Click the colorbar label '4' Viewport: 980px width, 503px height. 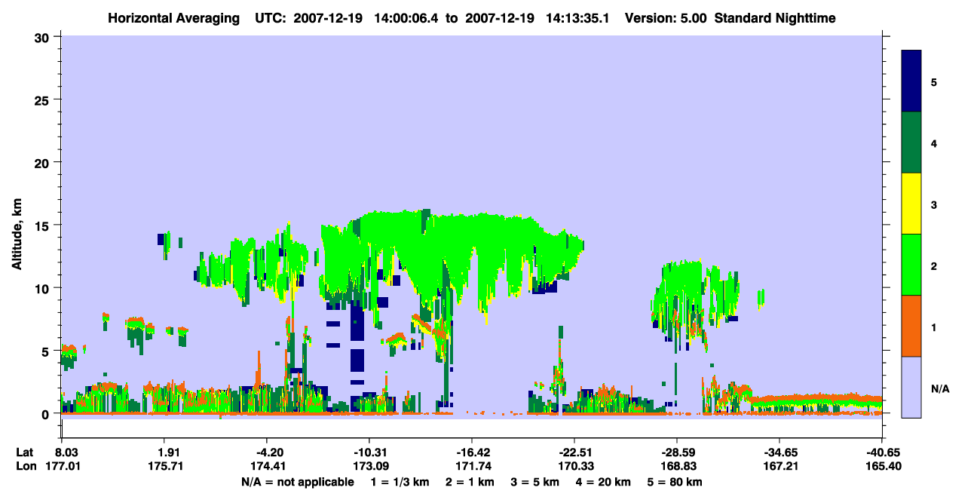coord(934,143)
